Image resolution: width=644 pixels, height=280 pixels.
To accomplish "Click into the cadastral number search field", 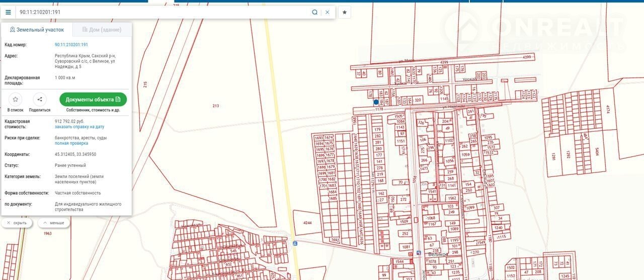I will 161,12.
